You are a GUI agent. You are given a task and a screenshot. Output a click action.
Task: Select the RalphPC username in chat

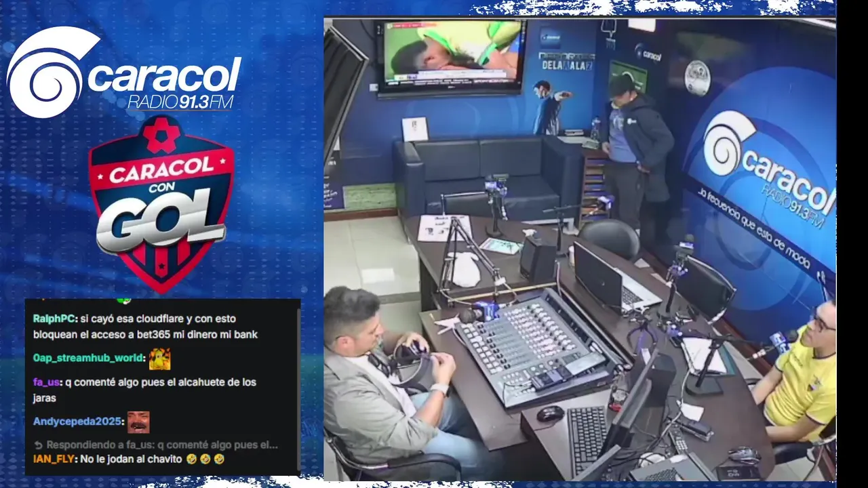coord(54,319)
